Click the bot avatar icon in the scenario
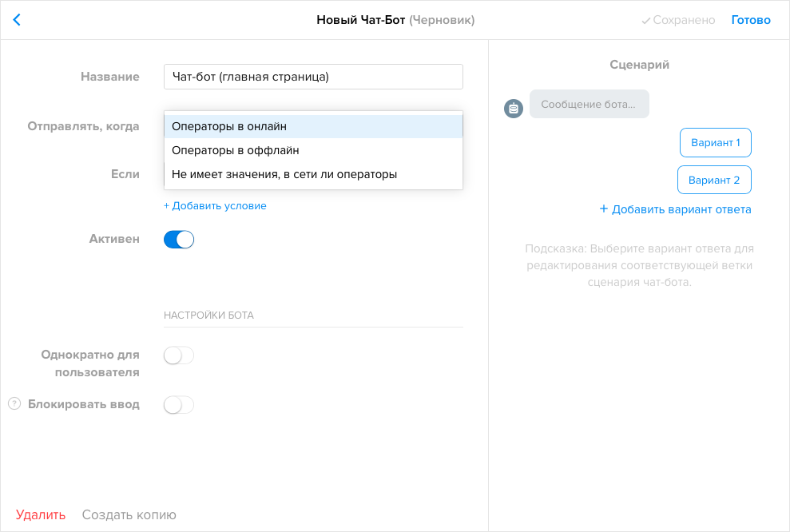 click(x=513, y=108)
